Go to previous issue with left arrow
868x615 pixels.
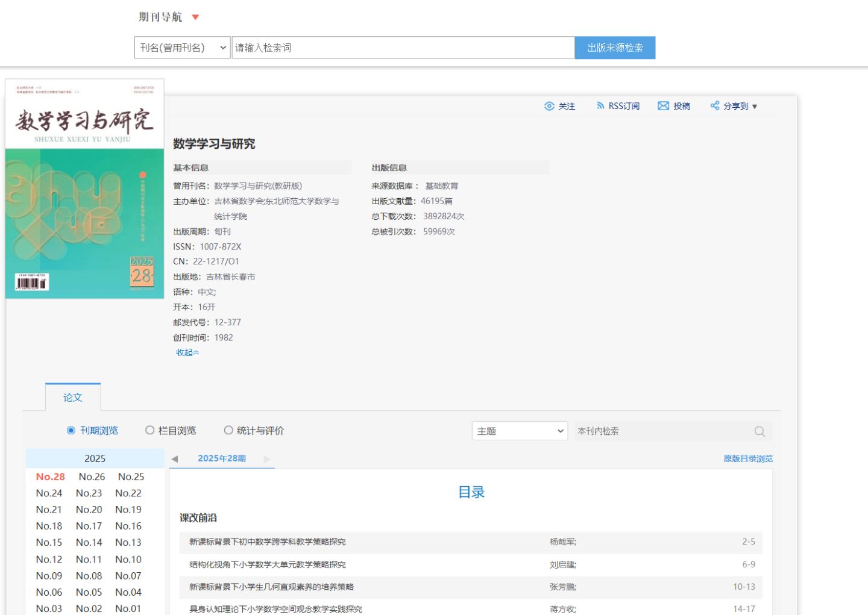coord(175,459)
